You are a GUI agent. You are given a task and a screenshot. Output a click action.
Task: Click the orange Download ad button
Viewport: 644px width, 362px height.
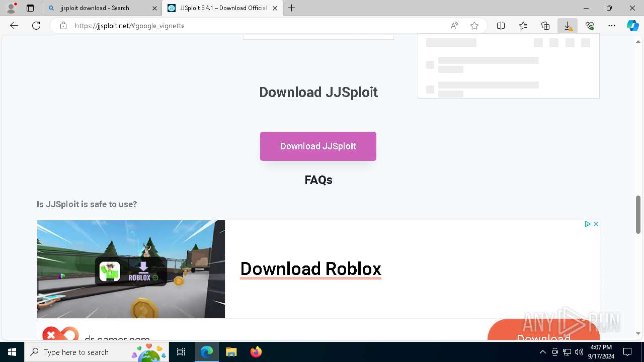543,330
